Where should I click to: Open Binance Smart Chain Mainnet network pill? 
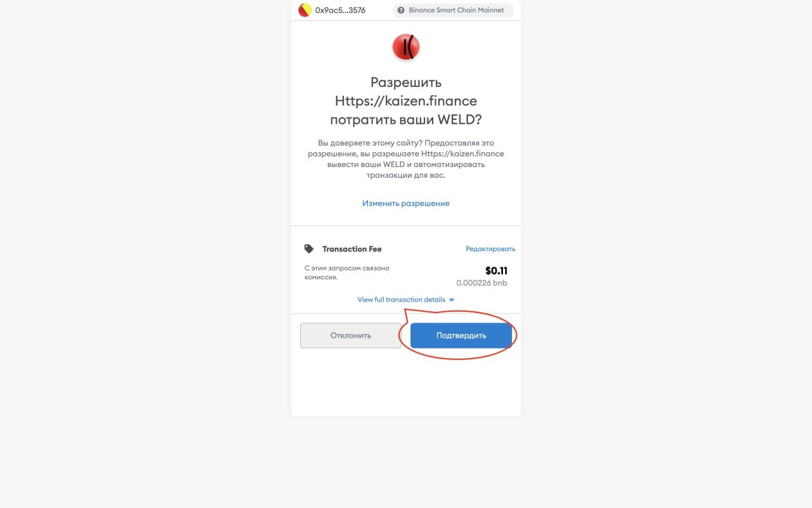coord(453,10)
